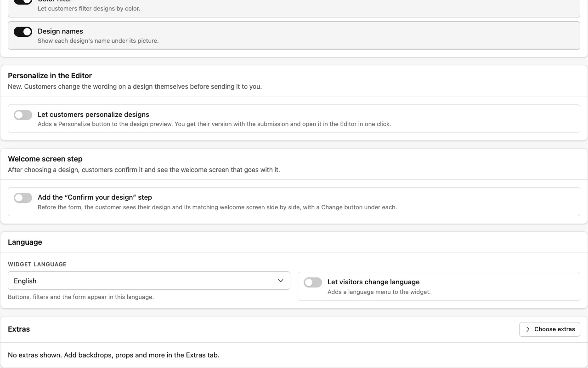Click the "Personalize in the Editor" heading

pos(50,75)
